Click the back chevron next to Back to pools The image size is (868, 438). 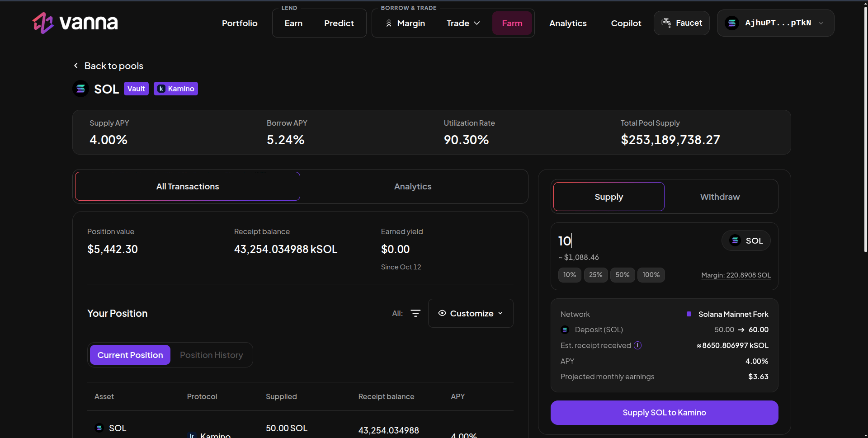(x=76, y=66)
